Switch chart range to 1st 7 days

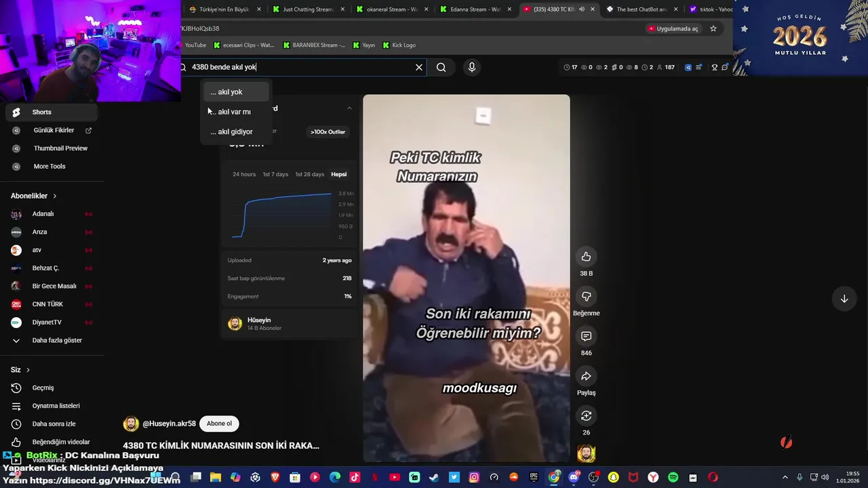point(275,174)
